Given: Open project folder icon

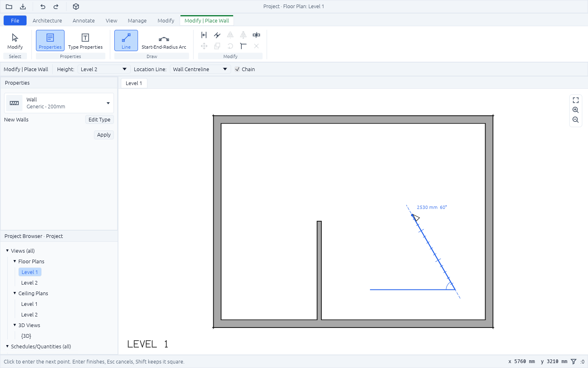Looking at the screenshot, I should (x=9, y=7).
